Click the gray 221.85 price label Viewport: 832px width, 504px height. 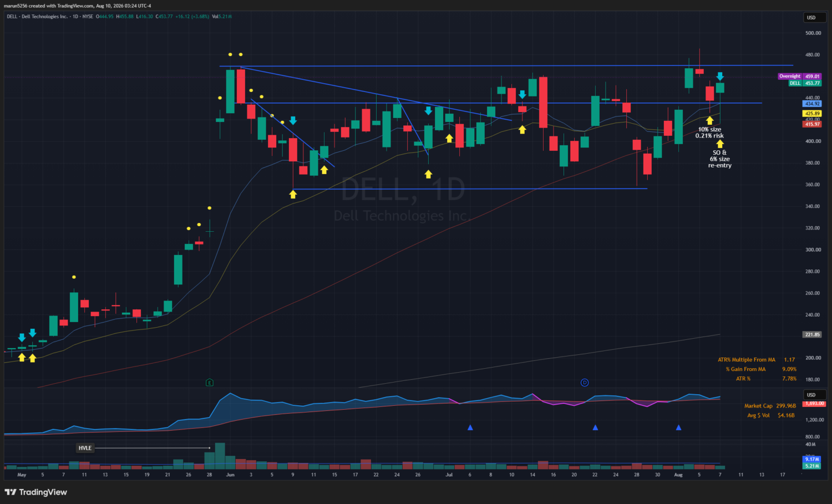point(813,334)
